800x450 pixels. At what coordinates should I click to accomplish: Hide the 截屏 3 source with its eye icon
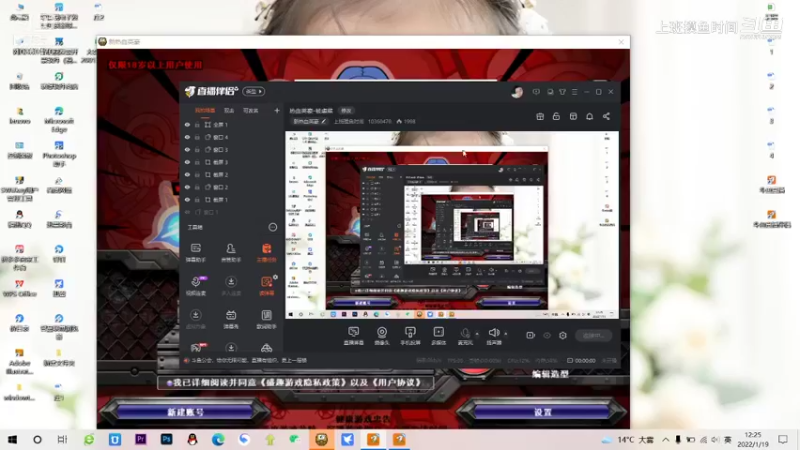(187, 162)
